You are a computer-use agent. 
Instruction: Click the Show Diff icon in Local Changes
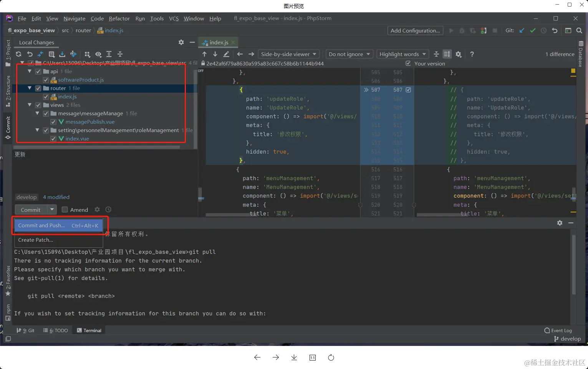(40, 54)
